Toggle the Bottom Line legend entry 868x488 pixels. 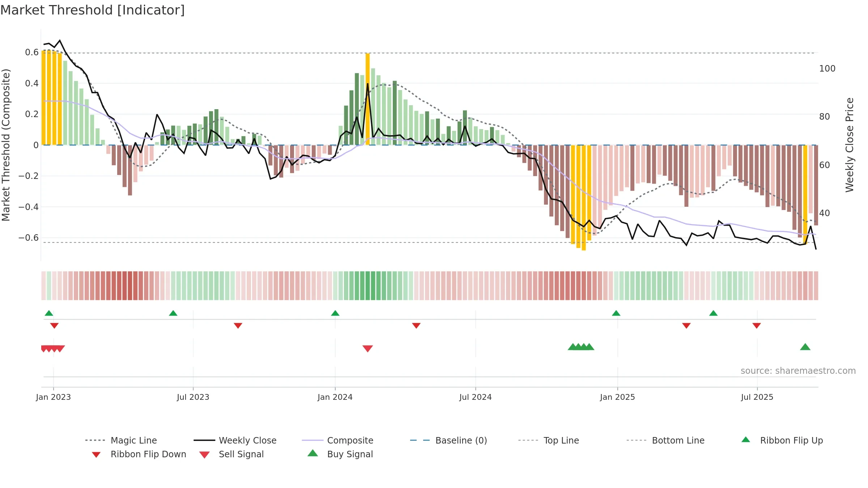[x=665, y=440]
